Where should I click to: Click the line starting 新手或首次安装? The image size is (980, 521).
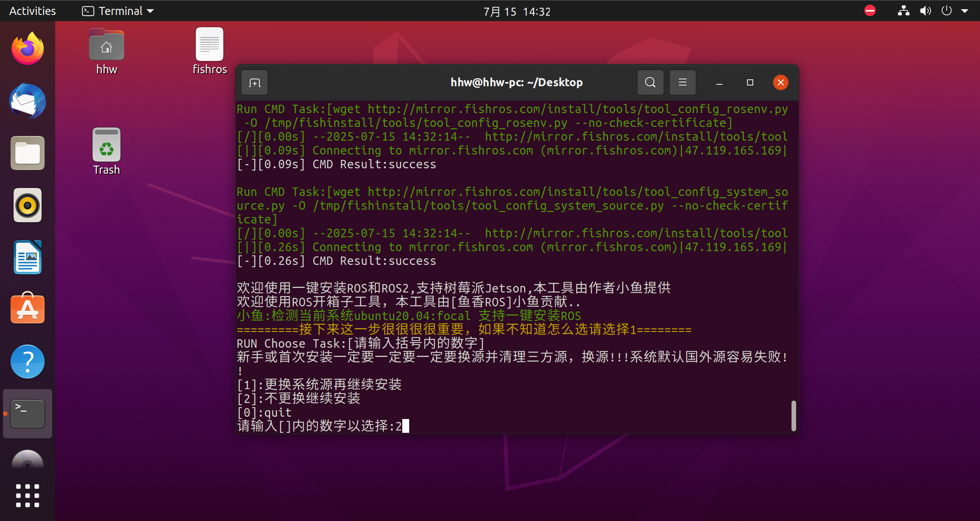click(x=512, y=357)
